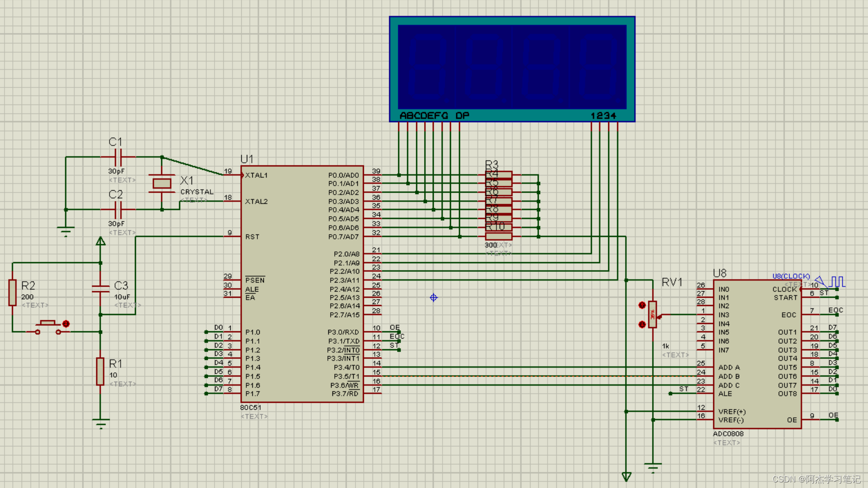Select the R3 resistor label text
Screen dimensions: 868x488
[491, 164]
